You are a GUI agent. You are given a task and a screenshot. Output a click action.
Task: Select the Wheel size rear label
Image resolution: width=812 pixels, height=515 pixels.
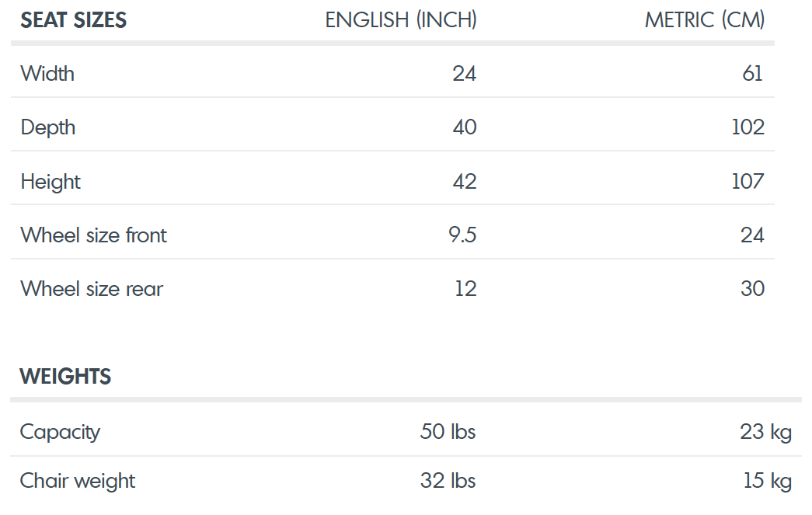(x=92, y=289)
